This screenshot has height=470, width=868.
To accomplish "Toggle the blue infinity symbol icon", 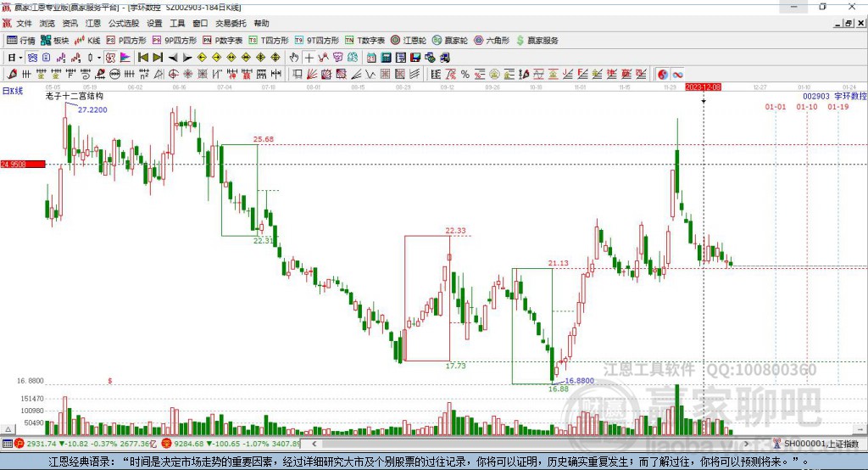I will coord(677,75).
